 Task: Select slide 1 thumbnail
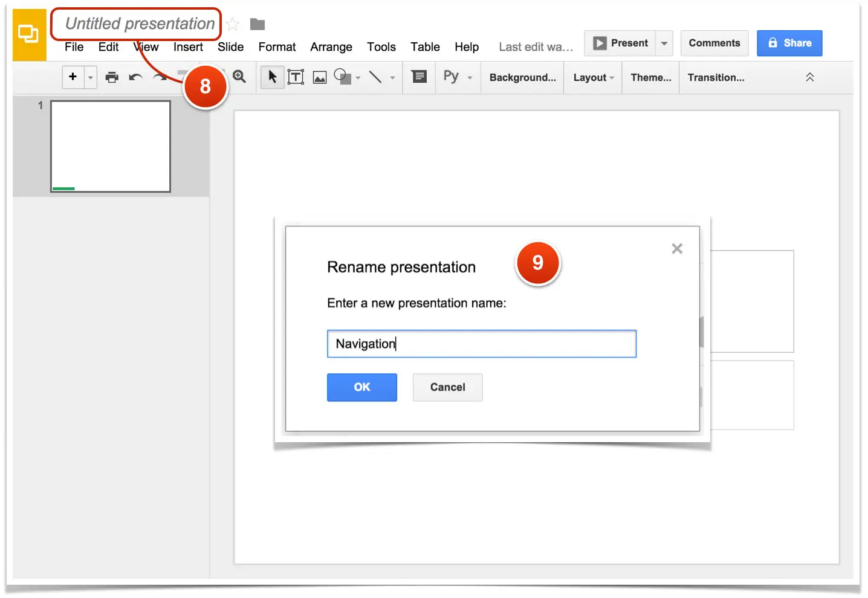click(x=111, y=146)
